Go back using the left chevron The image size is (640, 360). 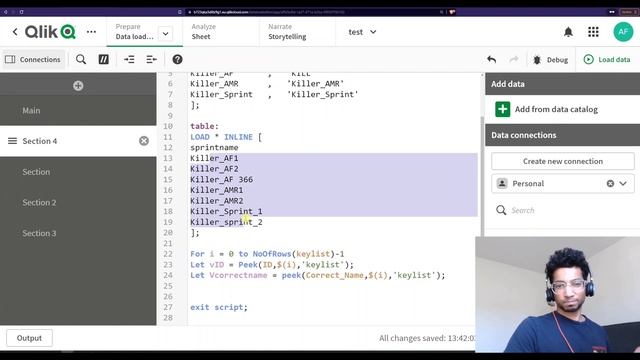[x=15, y=32]
